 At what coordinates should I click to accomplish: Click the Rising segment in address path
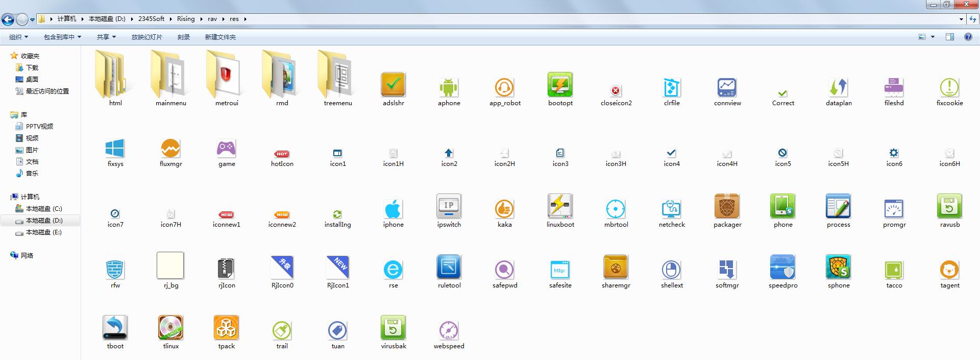pos(186,19)
